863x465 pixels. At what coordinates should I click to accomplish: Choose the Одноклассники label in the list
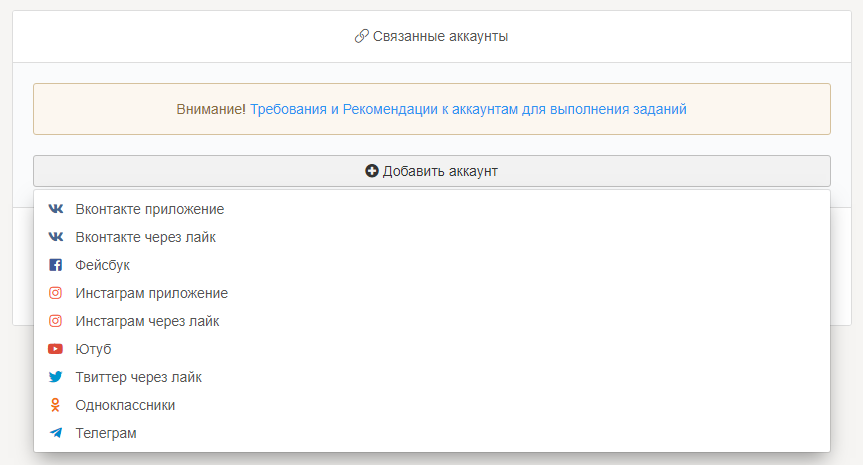pyautogui.click(x=125, y=406)
